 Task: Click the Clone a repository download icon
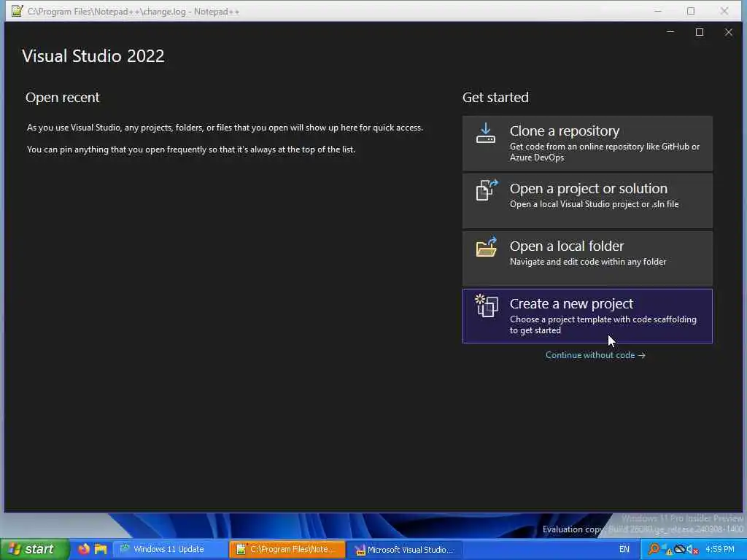pyautogui.click(x=485, y=133)
